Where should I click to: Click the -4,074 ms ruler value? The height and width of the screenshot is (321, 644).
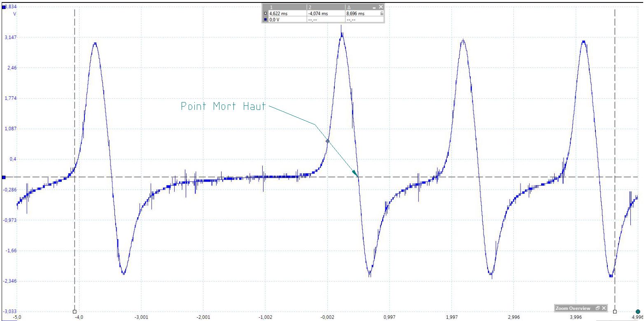pos(318,14)
